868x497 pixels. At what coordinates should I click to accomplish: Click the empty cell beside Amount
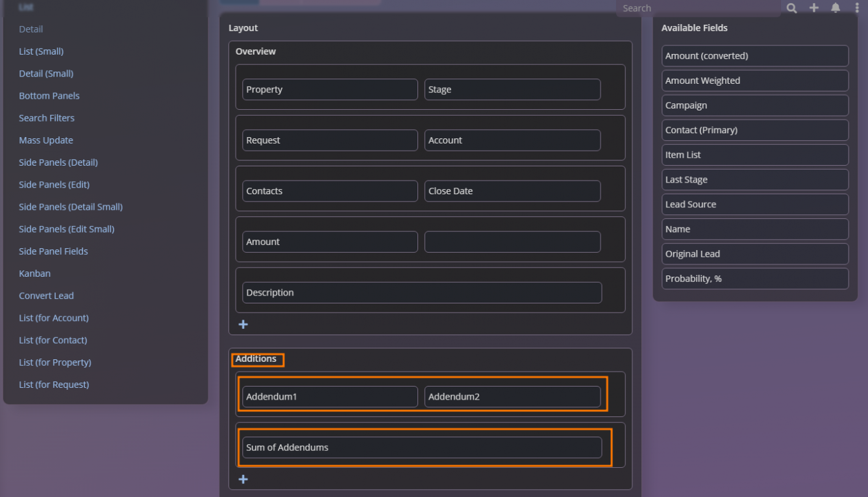coord(512,242)
